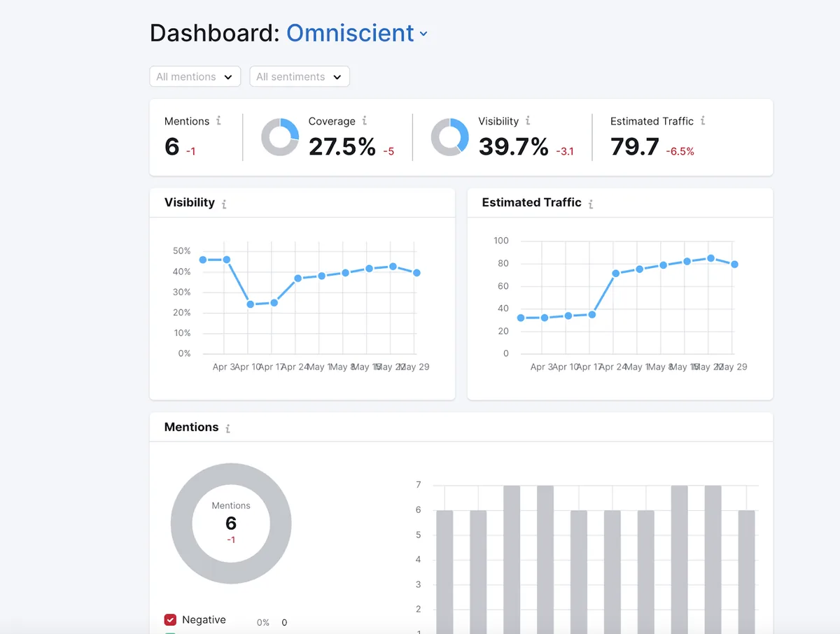This screenshot has height=634, width=840.
Task: Expand the All sentiments filter
Action: tap(300, 76)
